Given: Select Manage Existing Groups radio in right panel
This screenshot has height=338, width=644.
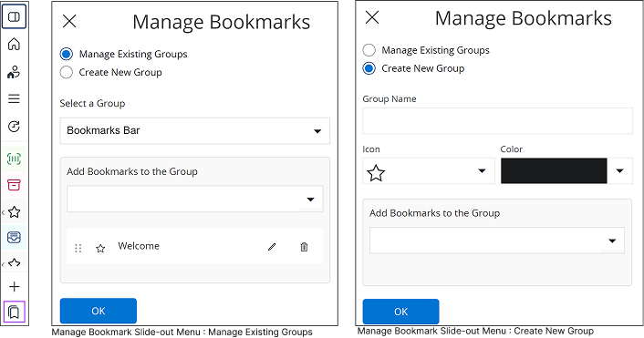Looking at the screenshot, I should click(369, 50).
